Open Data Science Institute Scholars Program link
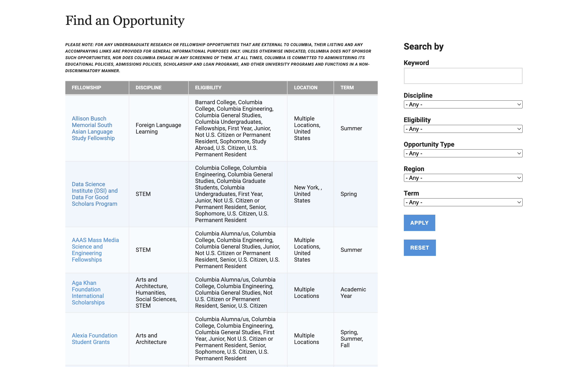This screenshot has width=588, height=367. (95, 194)
